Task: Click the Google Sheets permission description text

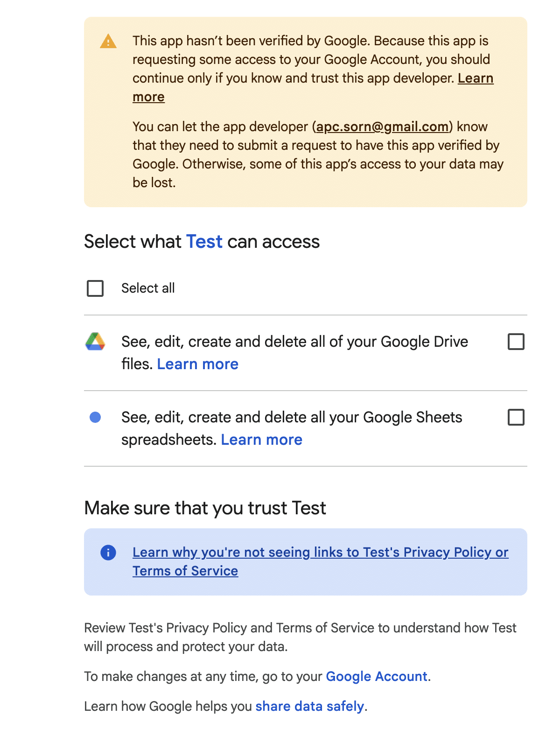Action: pyautogui.click(x=292, y=418)
